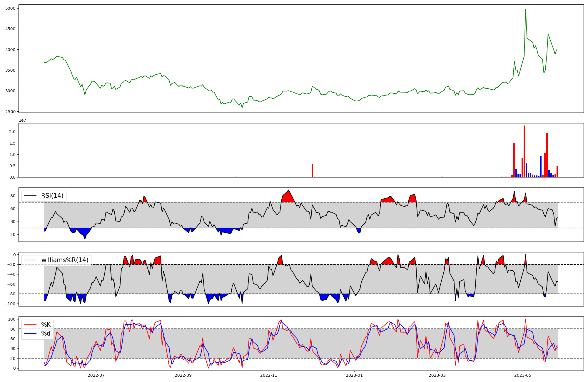Screen dimensions: 588x382
Task: Click the 2022-09 x-axis date label
Action: coord(183,375)
